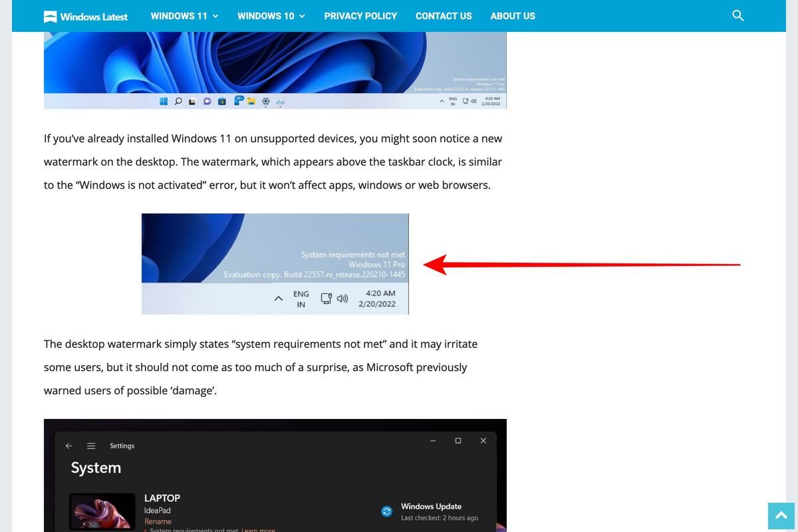
Task: Click the network monitor icon in watermark close-up
Action: 327,299
